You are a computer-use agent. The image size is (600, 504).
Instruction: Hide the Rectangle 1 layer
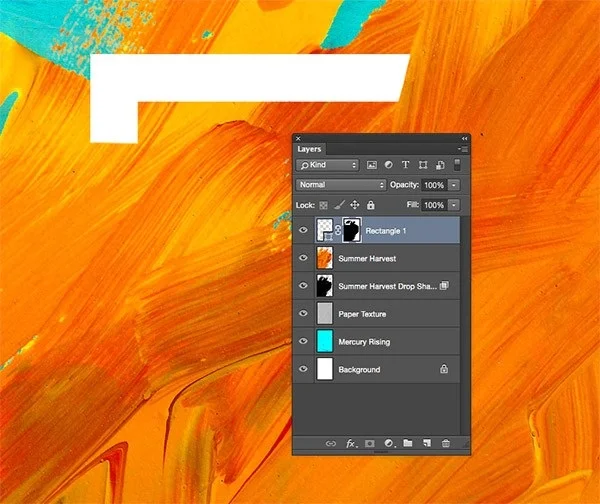pos(303,230)
